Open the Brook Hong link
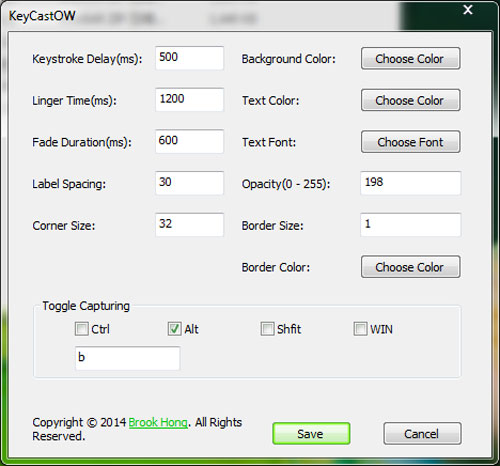Image resolution: width=500 pixels, height=466 pixels. tap(158, 423)
